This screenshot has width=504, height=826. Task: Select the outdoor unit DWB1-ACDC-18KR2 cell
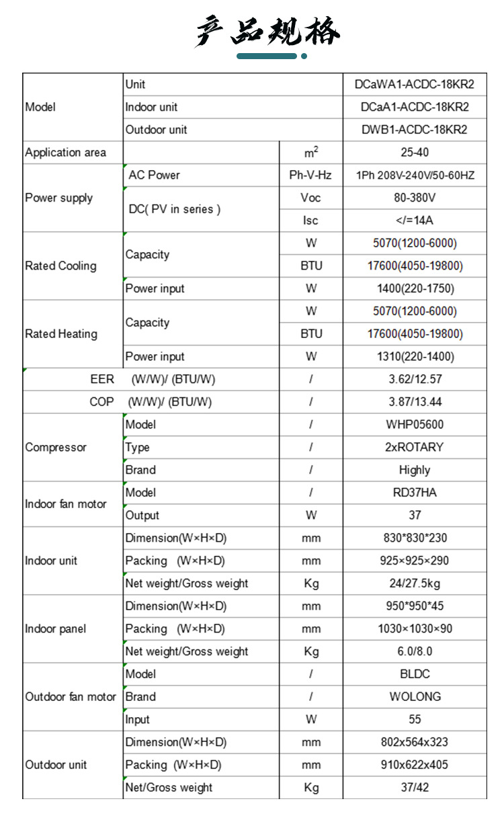point(415,130)
